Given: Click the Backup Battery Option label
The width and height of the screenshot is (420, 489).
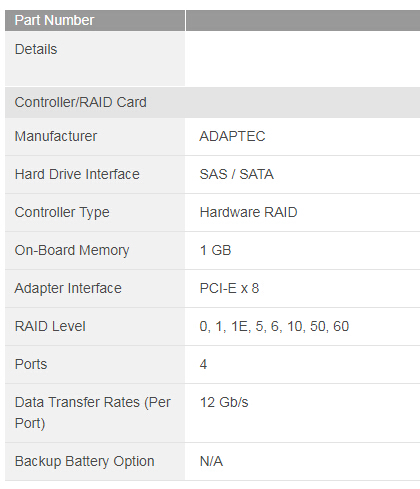Looking at the screenshot, I should point(85,462).
